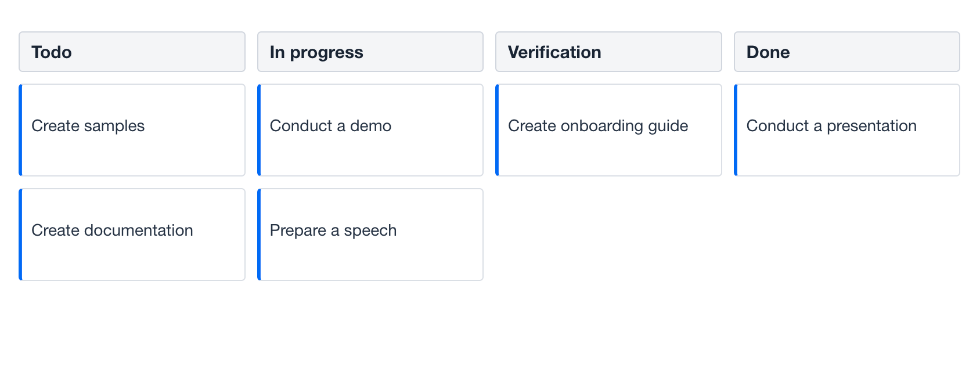Click the empty area below the Verification card
Screen dimensions: 980x382
click(608, 232)
